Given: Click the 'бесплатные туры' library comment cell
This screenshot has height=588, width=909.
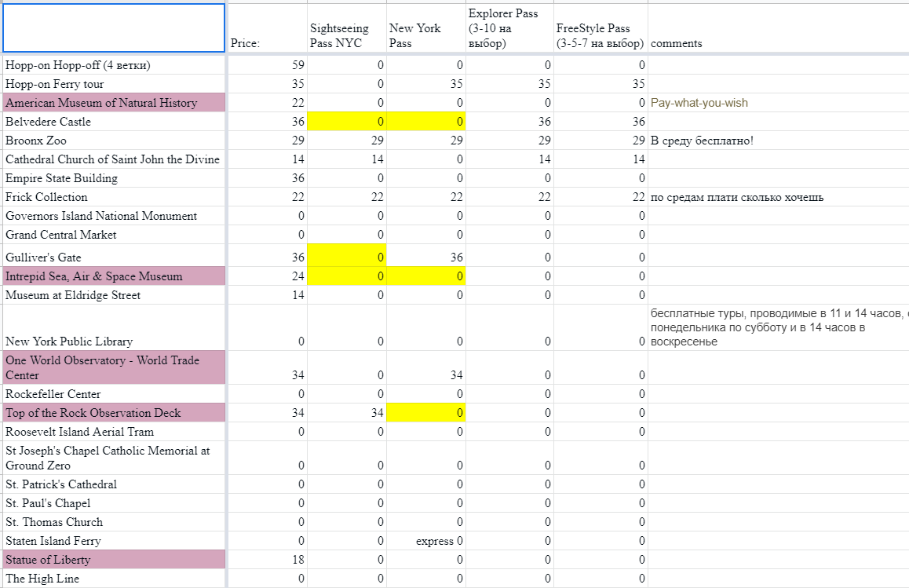Looking at the screenshot, I should (x=779, y=327).
